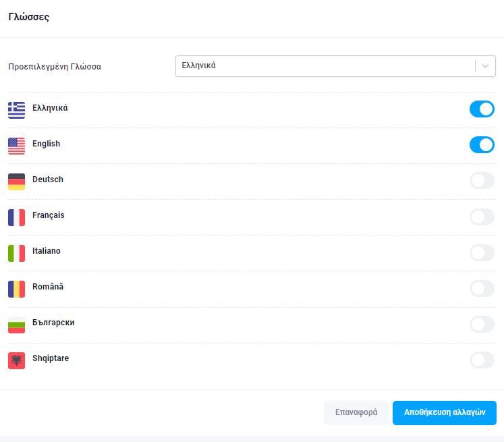Click the Επαναφορά reset button
504x442 pixels.
tap(356, 412)
